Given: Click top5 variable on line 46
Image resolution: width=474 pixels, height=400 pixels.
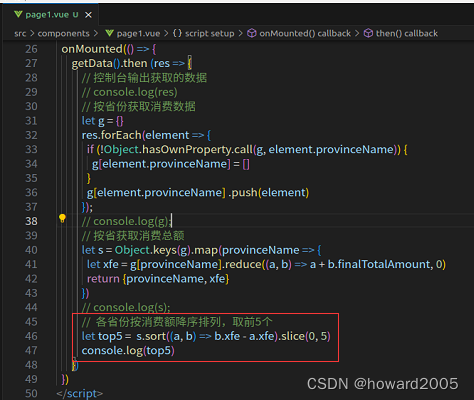Looking at the screenshot, I should coord(110,336).
